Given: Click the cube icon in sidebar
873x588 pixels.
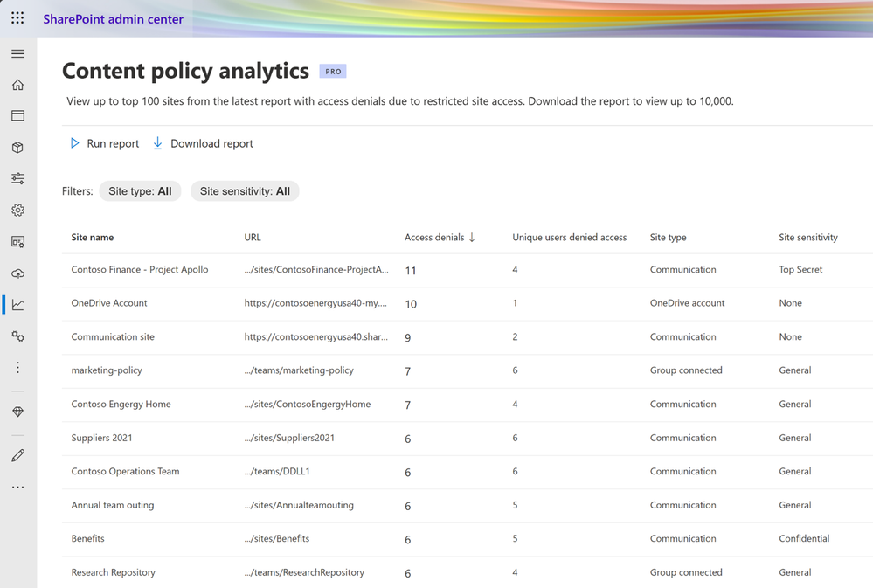Looking at the screenshot, I should tap(17, 148).
